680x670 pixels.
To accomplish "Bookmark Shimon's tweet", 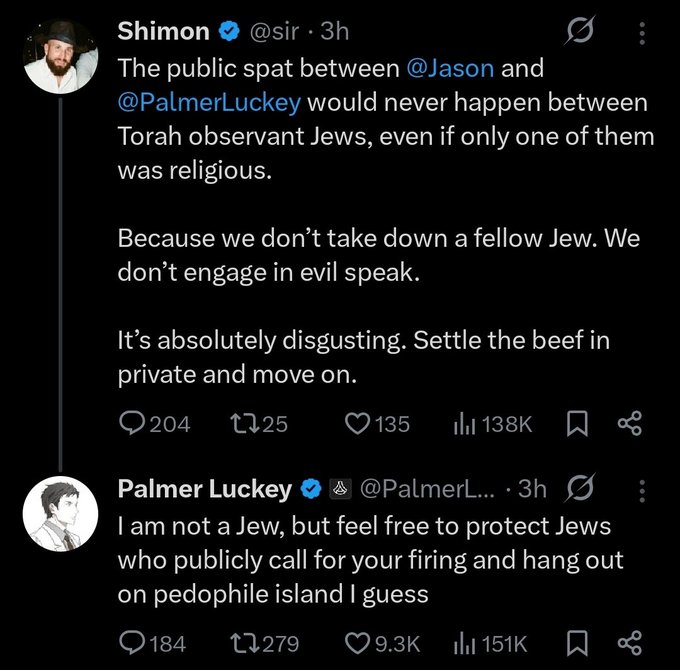I will click(x=577, y=424).
